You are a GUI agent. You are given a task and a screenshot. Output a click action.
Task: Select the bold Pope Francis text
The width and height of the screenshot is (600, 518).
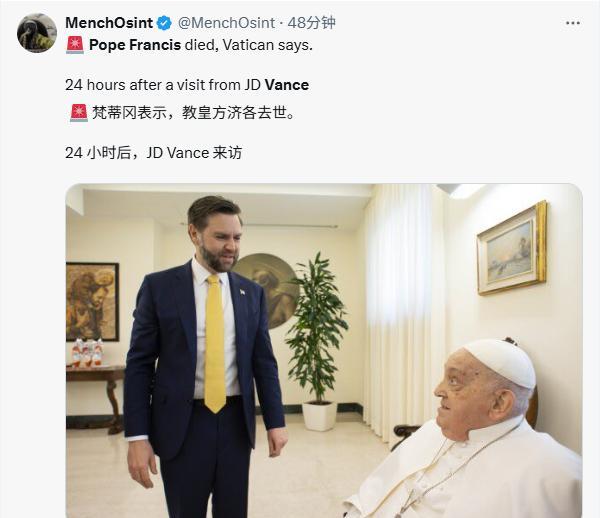click(135, 45)
